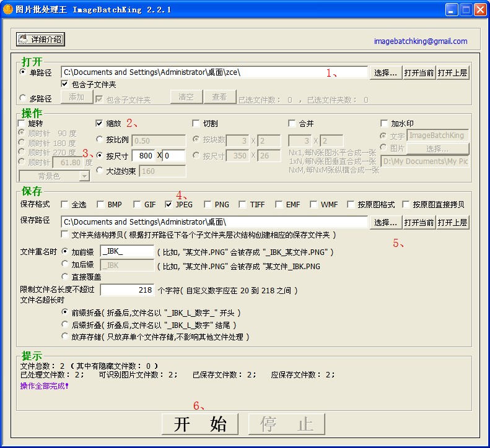Select 大边约束 radio option

click(100, 171)
